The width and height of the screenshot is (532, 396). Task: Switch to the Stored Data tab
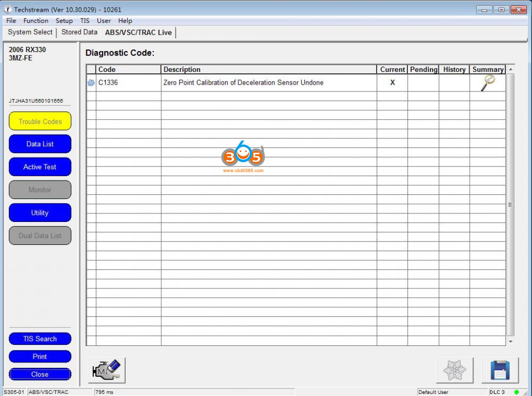tap(79, 32)
